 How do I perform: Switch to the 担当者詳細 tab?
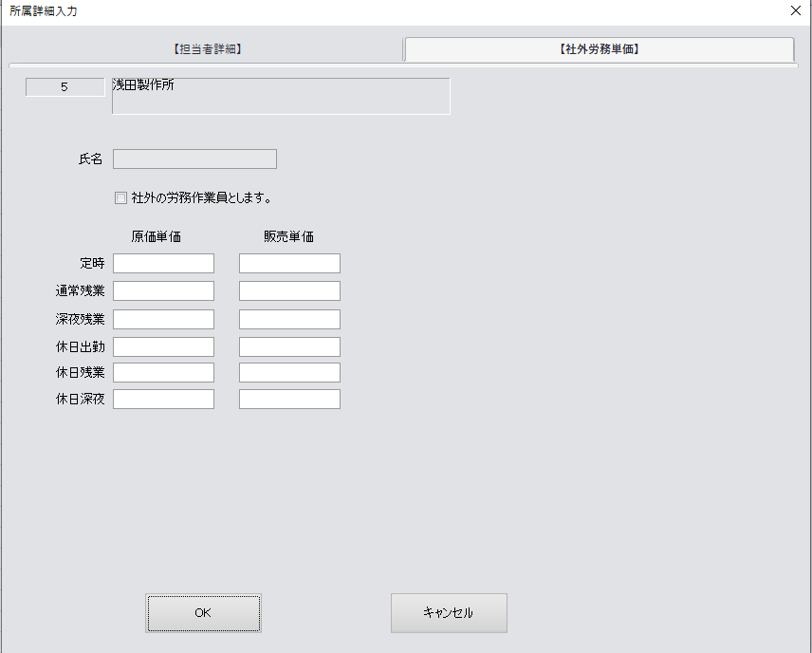[207, 49]
